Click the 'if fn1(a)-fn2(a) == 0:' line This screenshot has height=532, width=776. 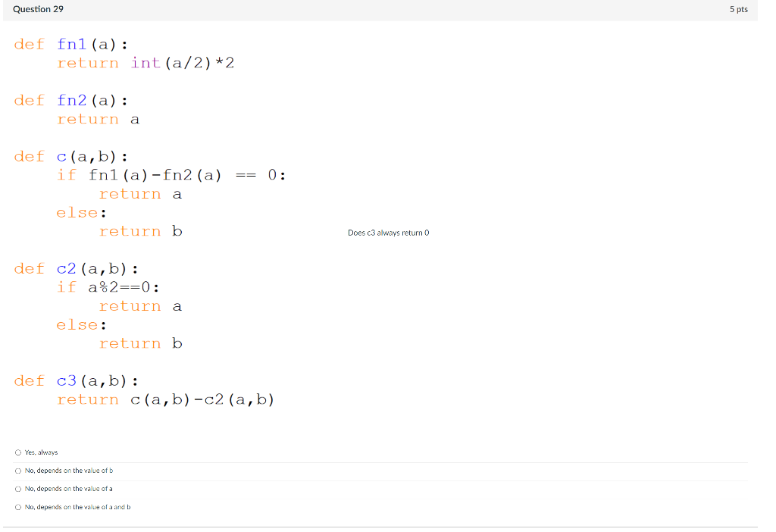point(171,175)
